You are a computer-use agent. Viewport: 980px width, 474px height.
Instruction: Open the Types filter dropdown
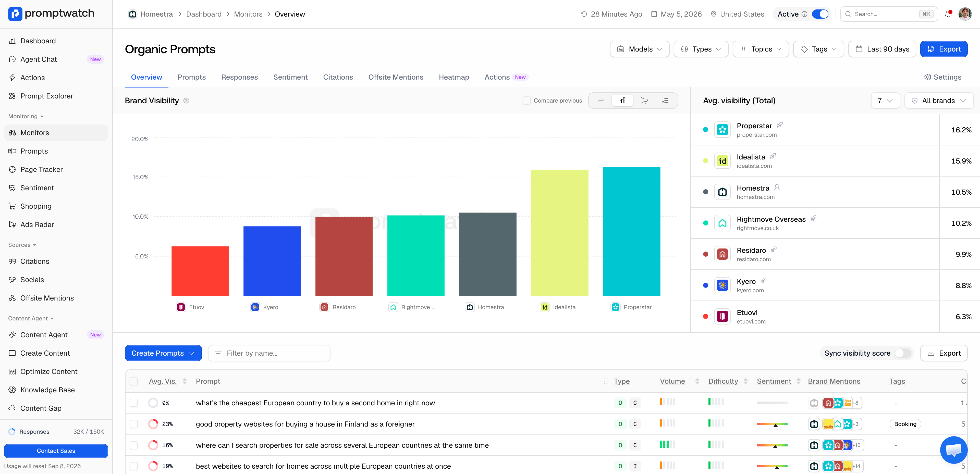click(x=701, y=49)
